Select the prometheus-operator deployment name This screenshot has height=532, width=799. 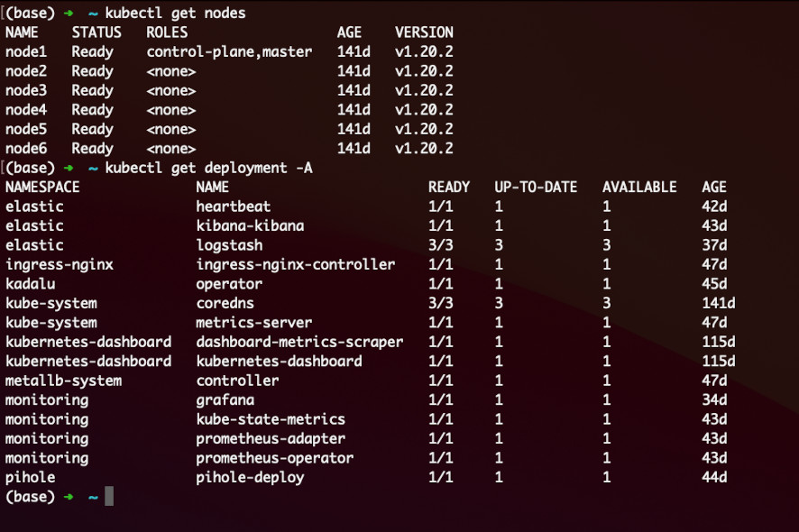pos(275,458)
